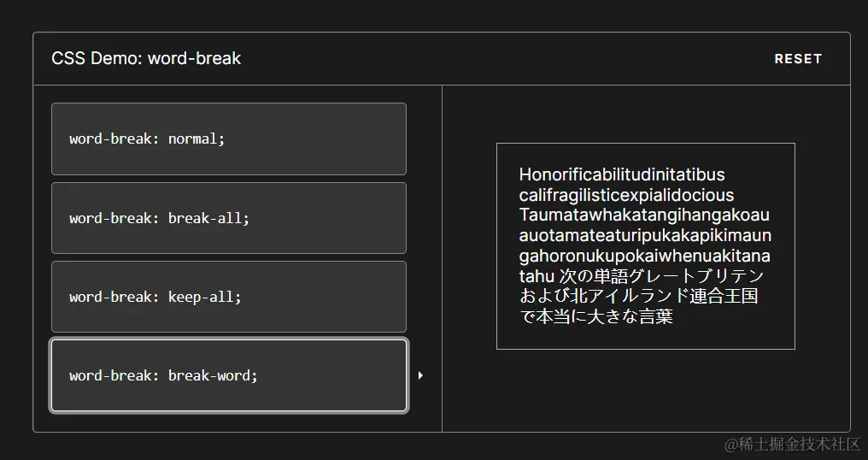
Task: Click the juejin watermark text
Action: tap(792, 443)
